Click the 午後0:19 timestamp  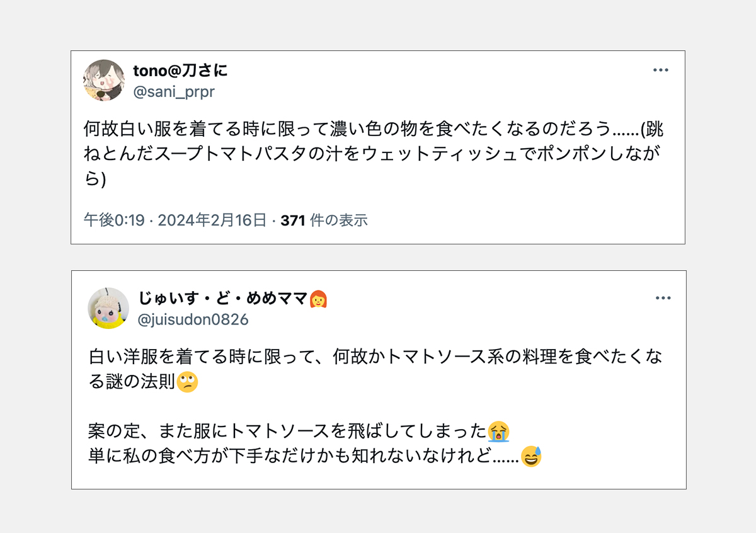[x=114, y=220]
